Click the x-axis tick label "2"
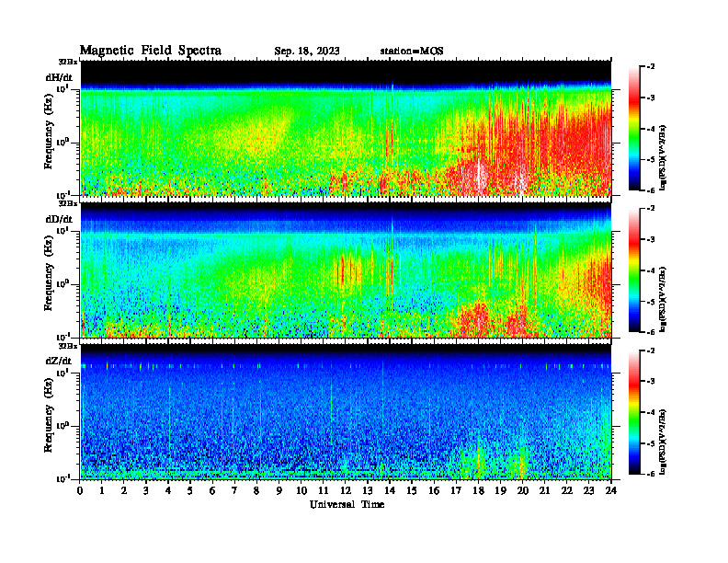The width and height of the screenshot is (728, 563). (x=124, y=490)
